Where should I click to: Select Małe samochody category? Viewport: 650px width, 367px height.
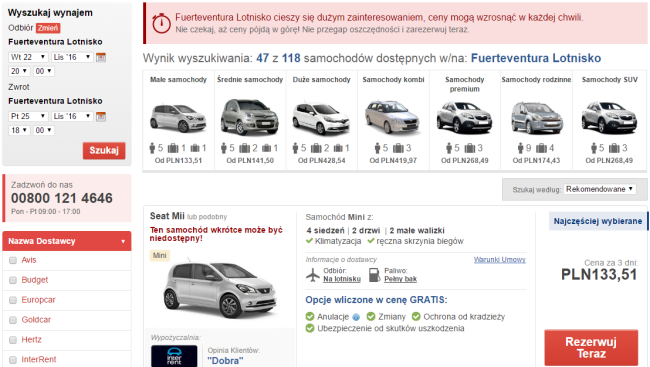coord(178,120)
